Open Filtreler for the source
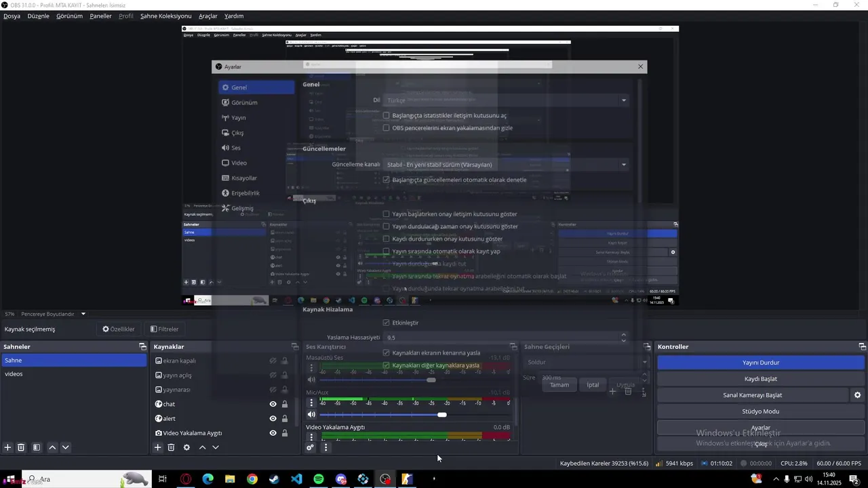This screenshot has width=868, height=488. pyautogui.click(x=164, y=329)
